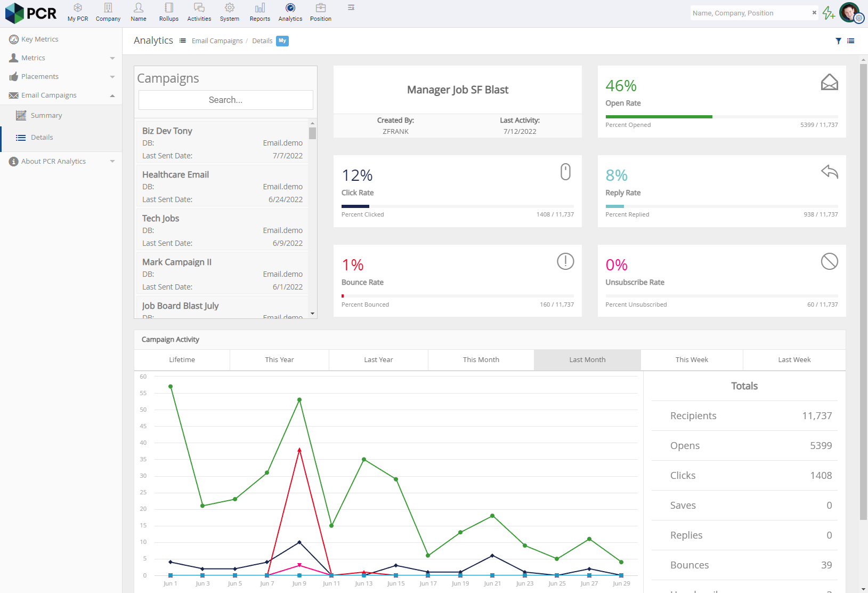Screen dimensions: 868x593
Task: Select the Healthcare Email campaign
Action: (222, 186)
